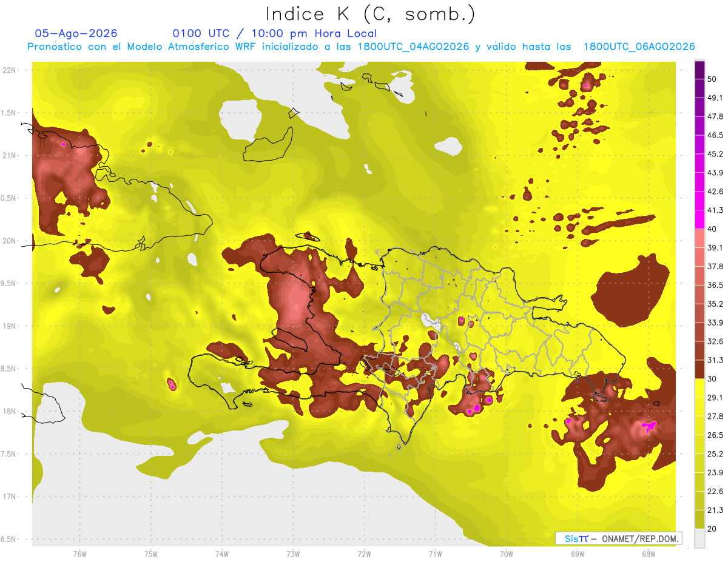The image size is (728, 562).
Task: Click the magenta hotspot near 18N 68W
Action: pos(649,426)
